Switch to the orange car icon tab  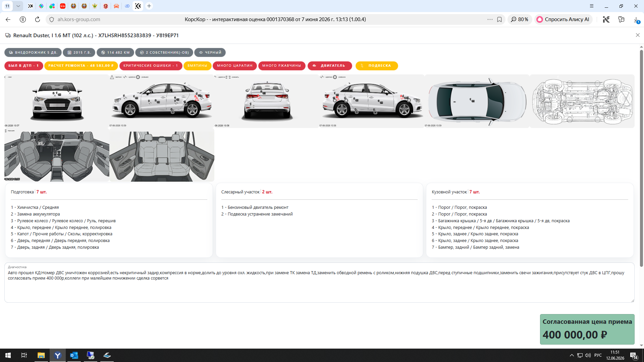pos(116,6)
